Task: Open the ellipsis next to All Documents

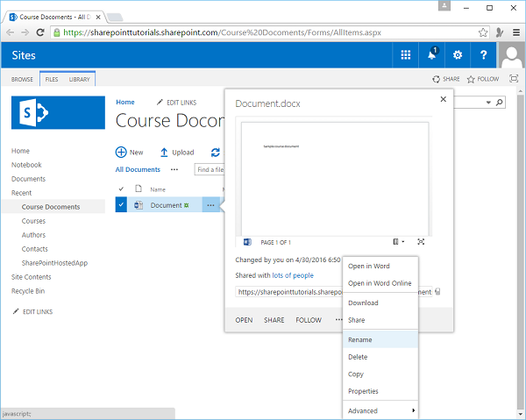Action: [174, 169]
